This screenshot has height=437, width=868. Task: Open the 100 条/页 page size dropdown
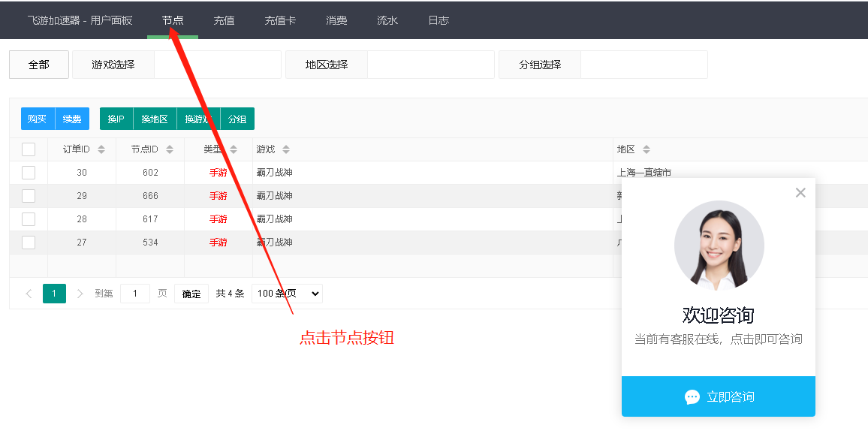287,294
